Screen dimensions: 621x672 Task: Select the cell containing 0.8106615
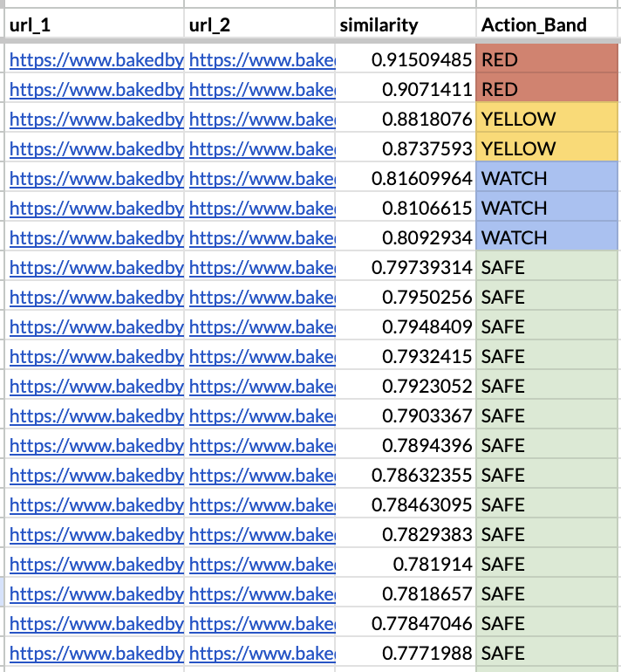pos(421,208)
